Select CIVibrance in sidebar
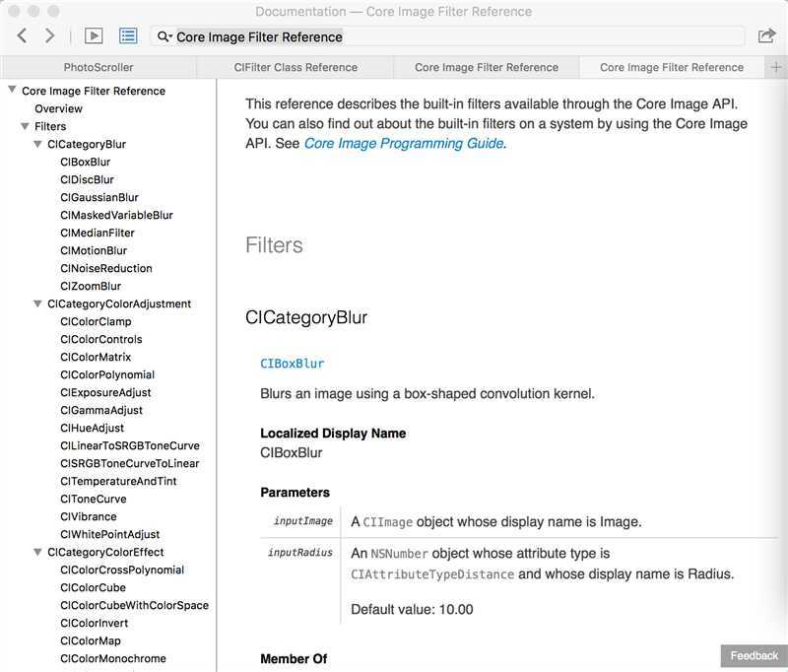 tap(88, 516)
